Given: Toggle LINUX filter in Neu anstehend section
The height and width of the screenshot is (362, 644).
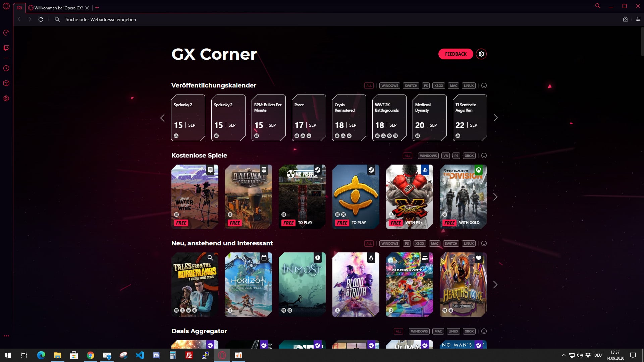Looking at the screenshot, I should click(468, 244).
